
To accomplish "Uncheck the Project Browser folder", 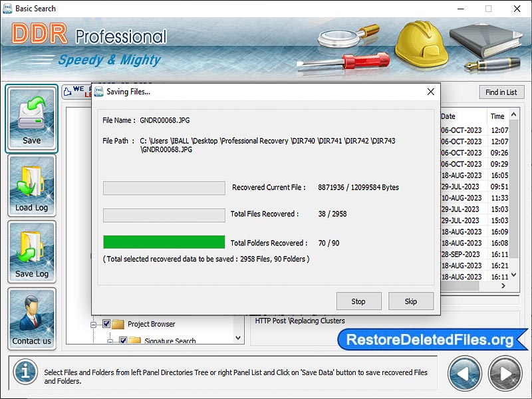I will tap(106, 324).
